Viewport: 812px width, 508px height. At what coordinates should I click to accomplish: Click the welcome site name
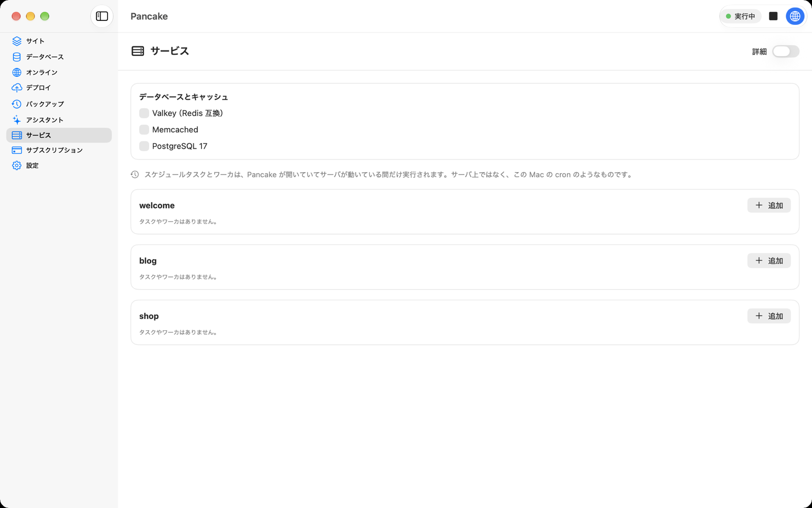coord(157,205)
